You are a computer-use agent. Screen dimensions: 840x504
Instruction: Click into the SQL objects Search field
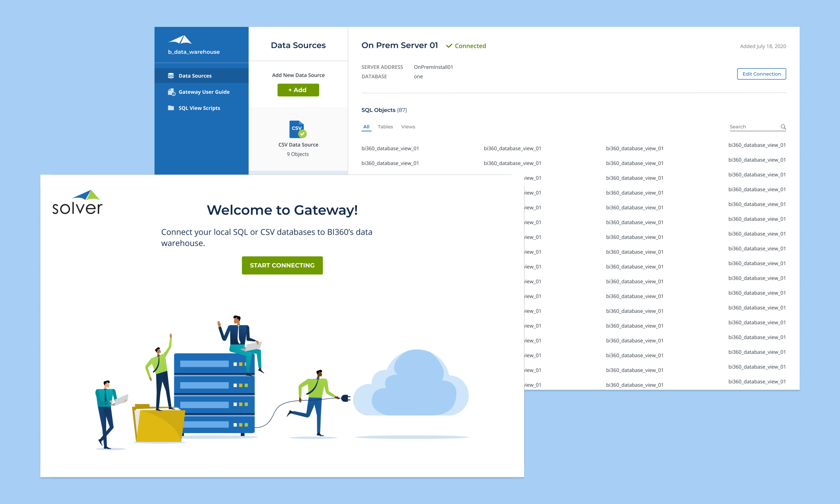click(757, 127)
